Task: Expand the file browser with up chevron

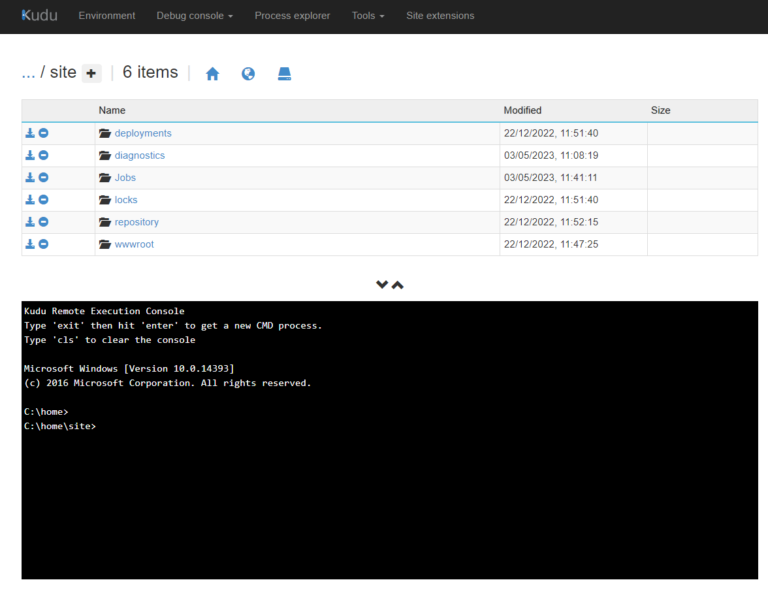Action: pos(398,285)
